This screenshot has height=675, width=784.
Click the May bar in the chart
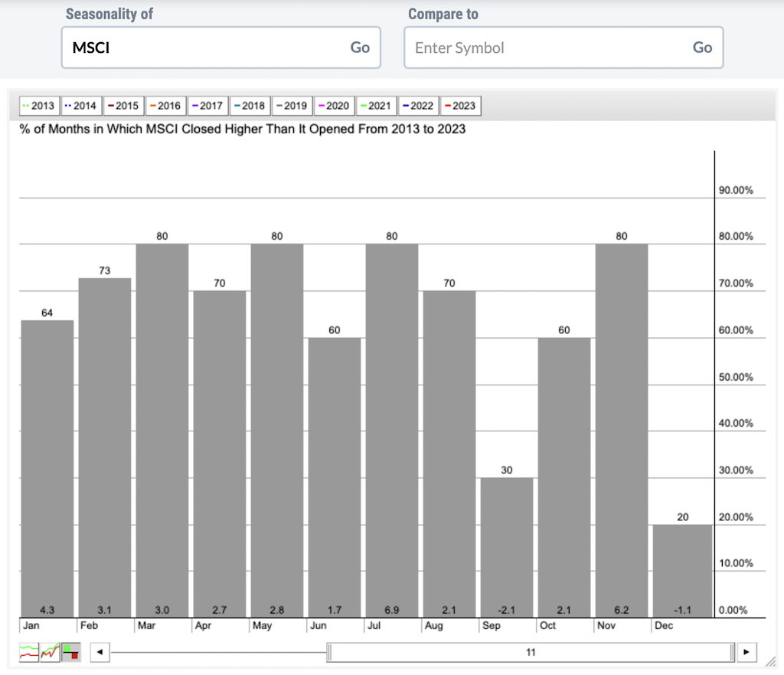coord(277,431)
